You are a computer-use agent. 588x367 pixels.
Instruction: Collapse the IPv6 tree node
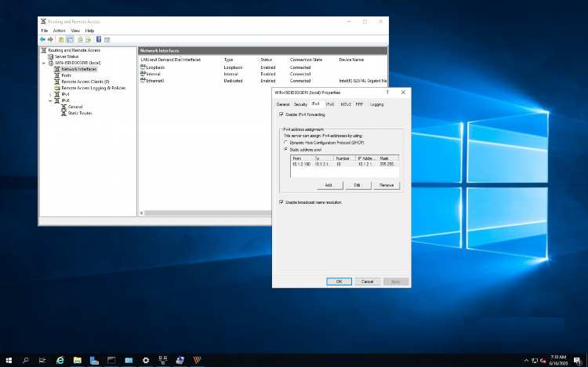tap(50, 100)
